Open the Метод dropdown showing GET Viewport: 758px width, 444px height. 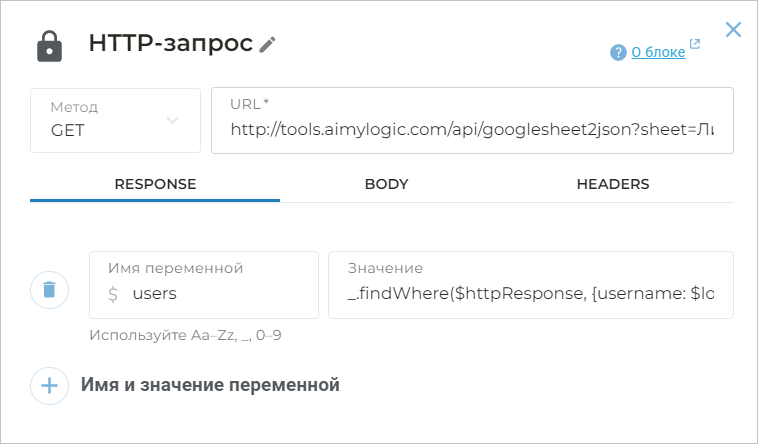pos(115,120)
